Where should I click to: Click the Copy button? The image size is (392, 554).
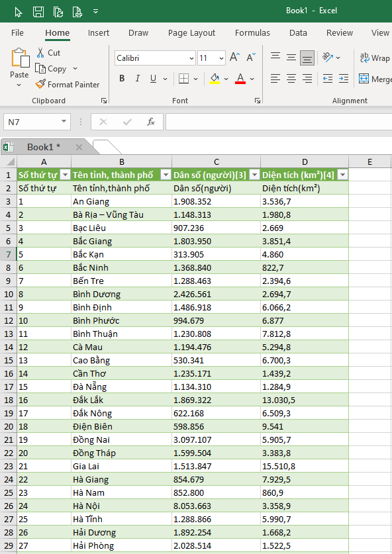51,69
